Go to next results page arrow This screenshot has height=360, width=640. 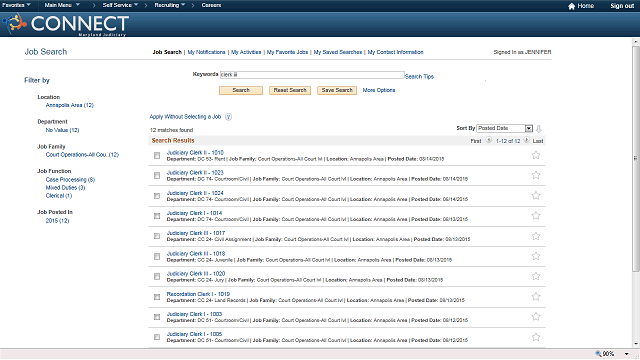pyautogui.click(x=527, y=140)
